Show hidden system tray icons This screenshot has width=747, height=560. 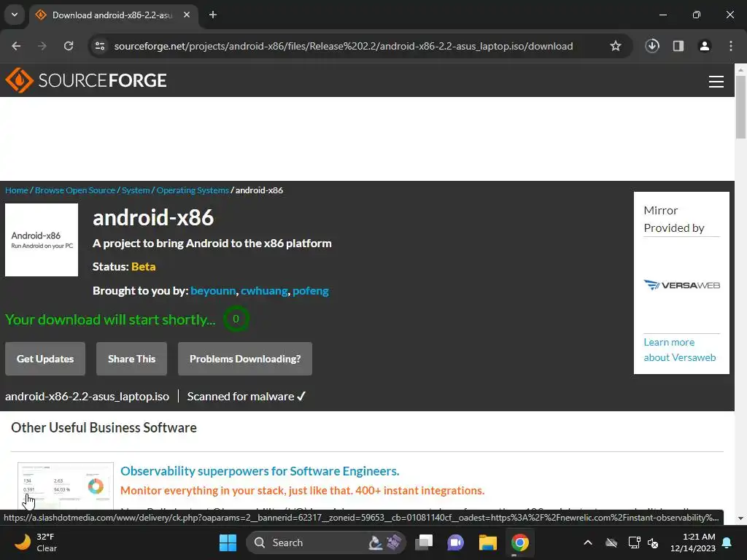[x=588, y=542]
